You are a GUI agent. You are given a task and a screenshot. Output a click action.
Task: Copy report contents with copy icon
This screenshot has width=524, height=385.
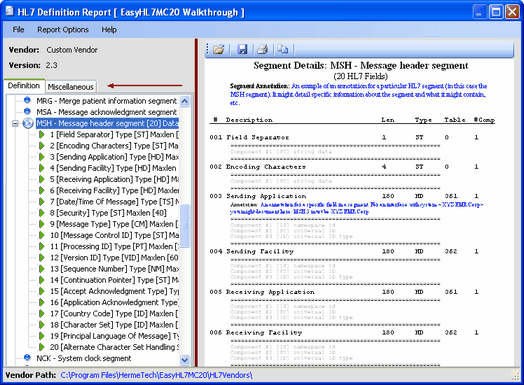283,49
